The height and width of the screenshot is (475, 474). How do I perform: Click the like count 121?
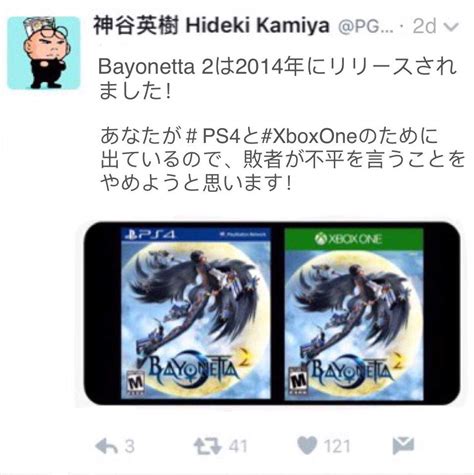[337, 446]
